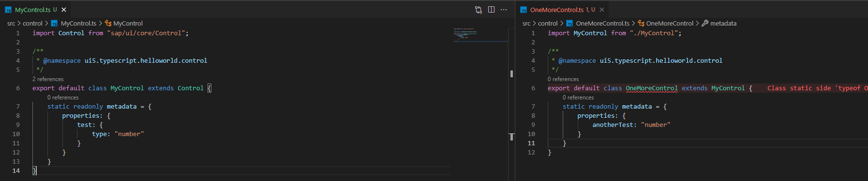Click 'extends' keyword in right editor

tap(694, 88)
